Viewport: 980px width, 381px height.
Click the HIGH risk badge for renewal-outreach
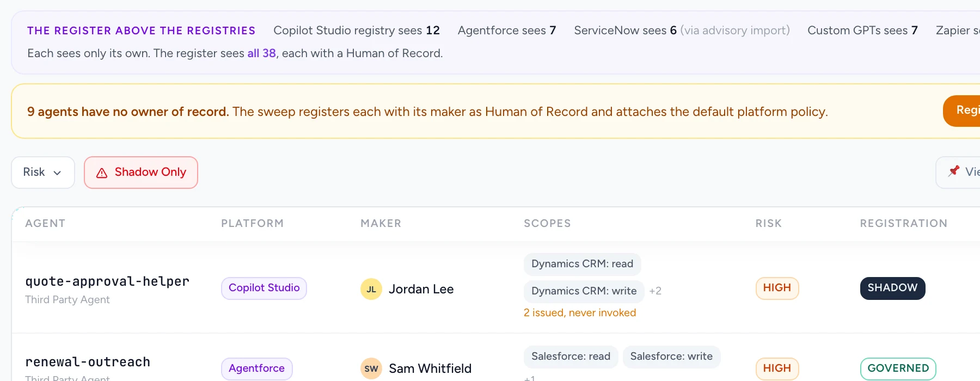click(x=777, y=368)
